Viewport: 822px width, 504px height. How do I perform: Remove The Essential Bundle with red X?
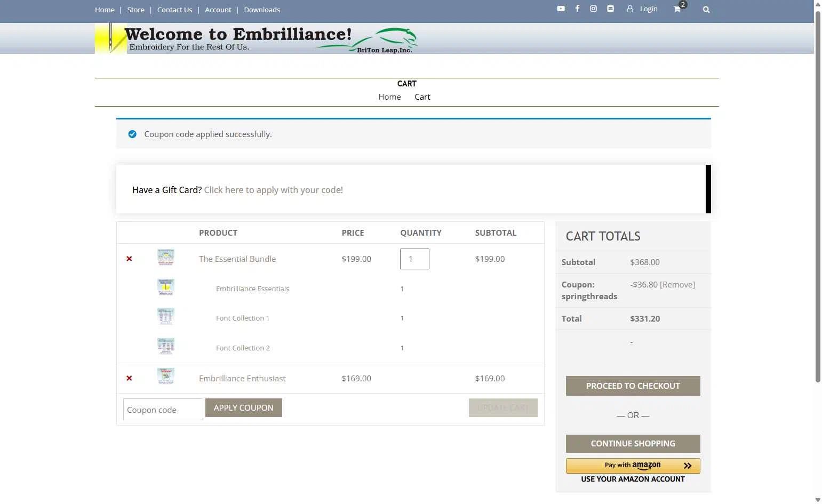[x=129, y=259]
